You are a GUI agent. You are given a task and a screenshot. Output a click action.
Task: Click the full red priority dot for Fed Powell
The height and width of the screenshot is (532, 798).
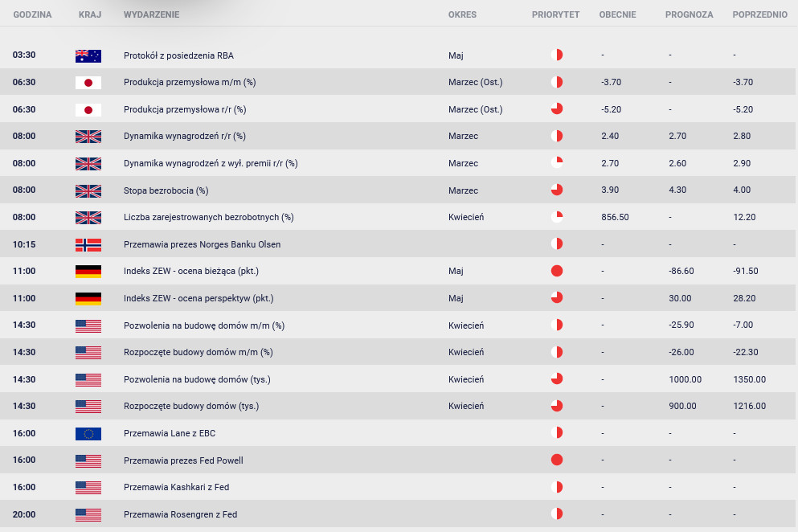coord(557,460)
